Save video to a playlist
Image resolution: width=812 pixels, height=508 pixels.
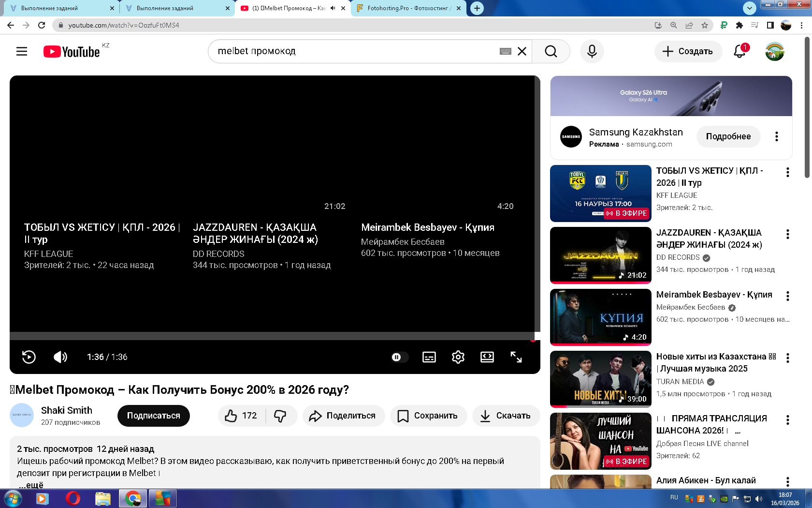(429, 416)
